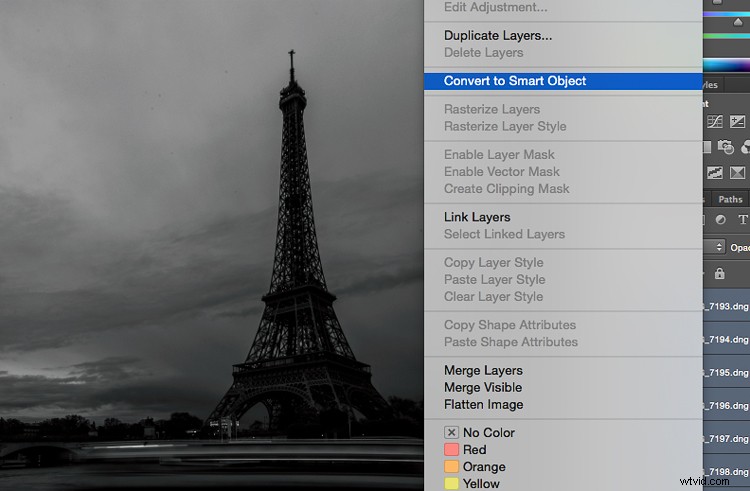The image size is (750, 491).
Task: Select Flatten Image menu entry
Action: coord(483,404)
